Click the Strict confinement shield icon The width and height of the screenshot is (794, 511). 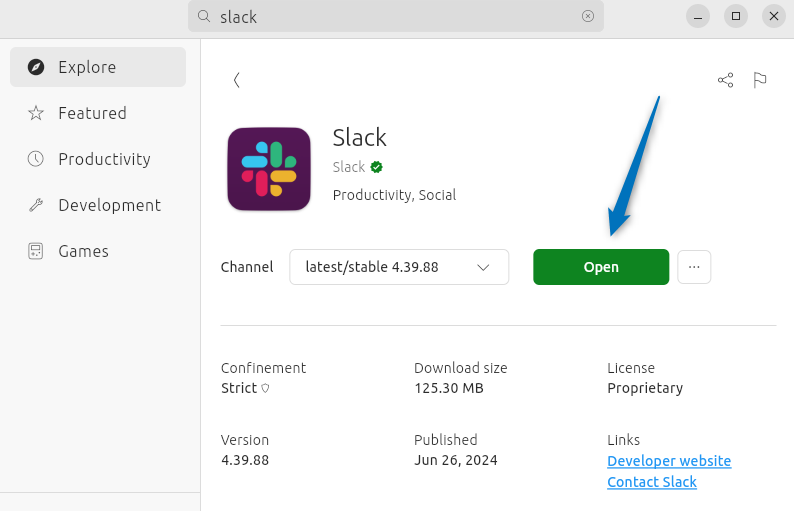[265, 388]
